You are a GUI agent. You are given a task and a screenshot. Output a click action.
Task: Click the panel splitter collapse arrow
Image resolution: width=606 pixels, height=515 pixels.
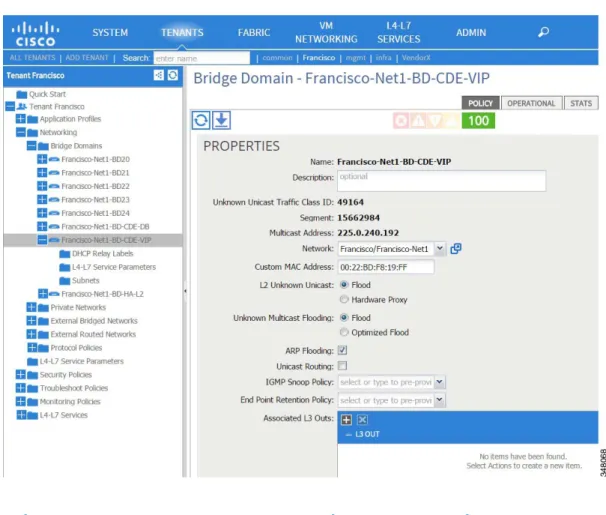click(x=185, y=291)
